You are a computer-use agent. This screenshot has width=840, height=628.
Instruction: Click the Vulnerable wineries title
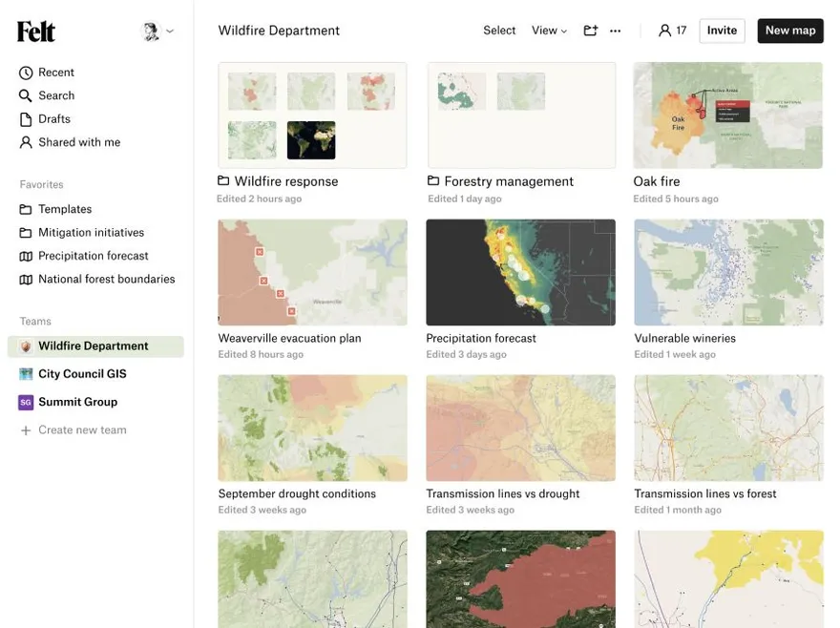685,338
